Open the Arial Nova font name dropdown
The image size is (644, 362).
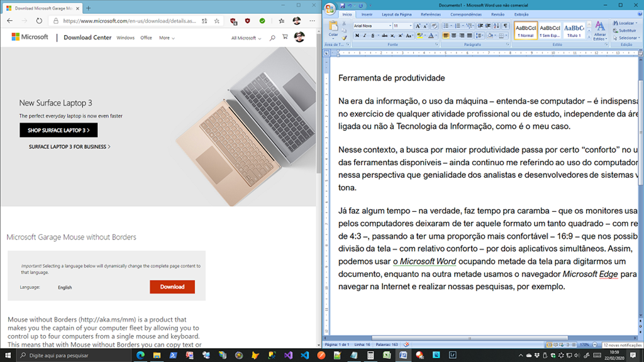pos(390,26)
